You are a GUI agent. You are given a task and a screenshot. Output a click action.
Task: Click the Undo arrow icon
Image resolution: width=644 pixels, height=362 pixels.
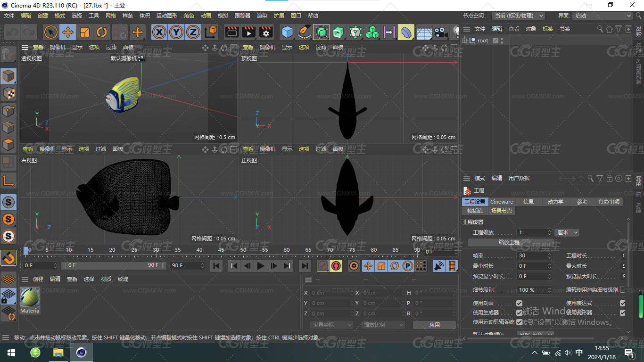(13, 32)
